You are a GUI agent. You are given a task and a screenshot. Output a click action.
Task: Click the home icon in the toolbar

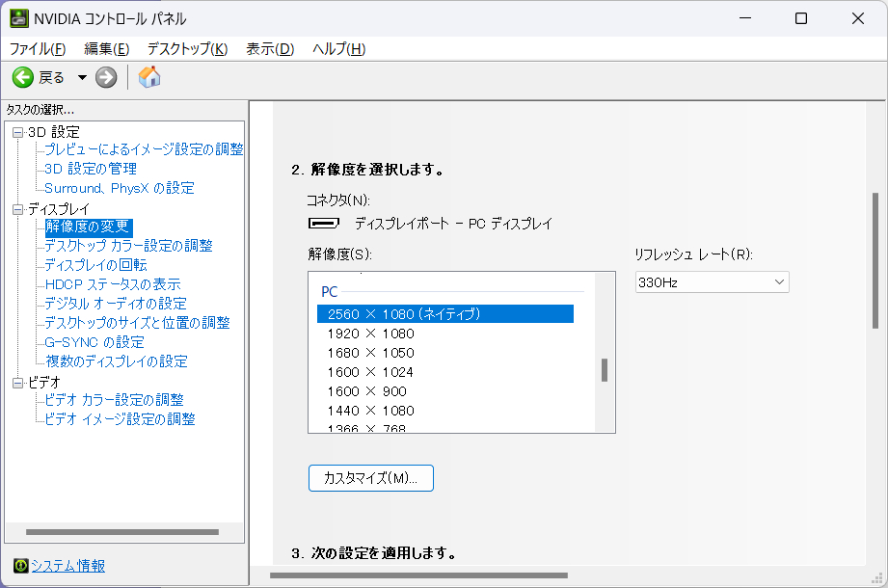[x=148, y=77]
